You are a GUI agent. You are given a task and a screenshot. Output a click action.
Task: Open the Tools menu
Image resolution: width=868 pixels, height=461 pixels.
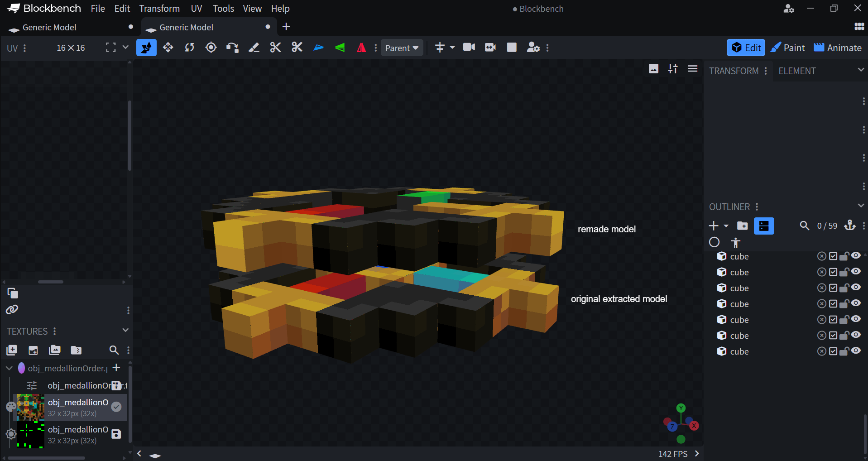(x=223, y=9)
